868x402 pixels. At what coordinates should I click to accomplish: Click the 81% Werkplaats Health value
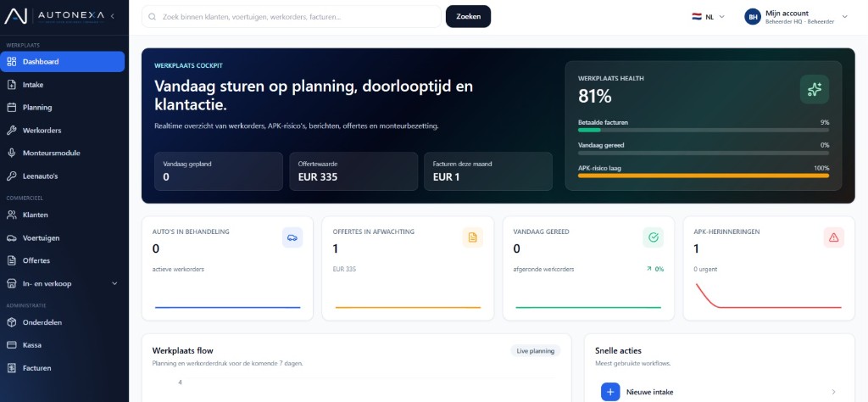pyautogui.click(x=594, y=97)
